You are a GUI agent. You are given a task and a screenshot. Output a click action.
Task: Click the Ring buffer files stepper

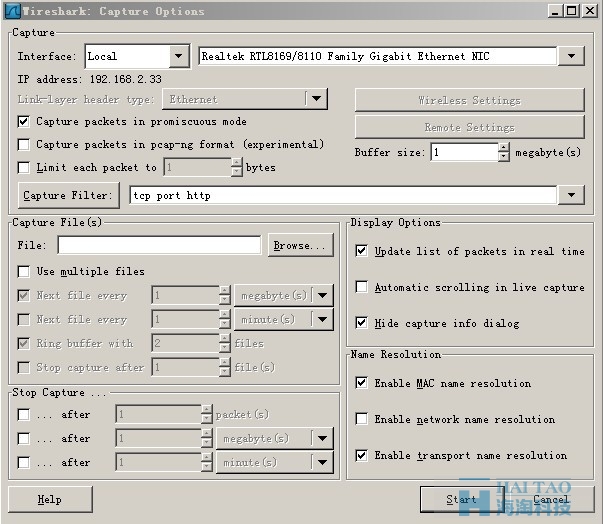(x=225, y=343)
